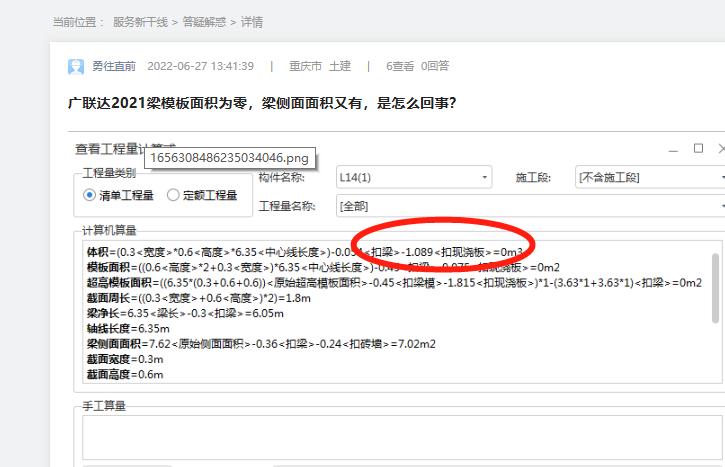This screenshot has width=725, height=467.
Task: Click the post timestamp 2022-06-27 13:41:39
Action: click(201, 66)
